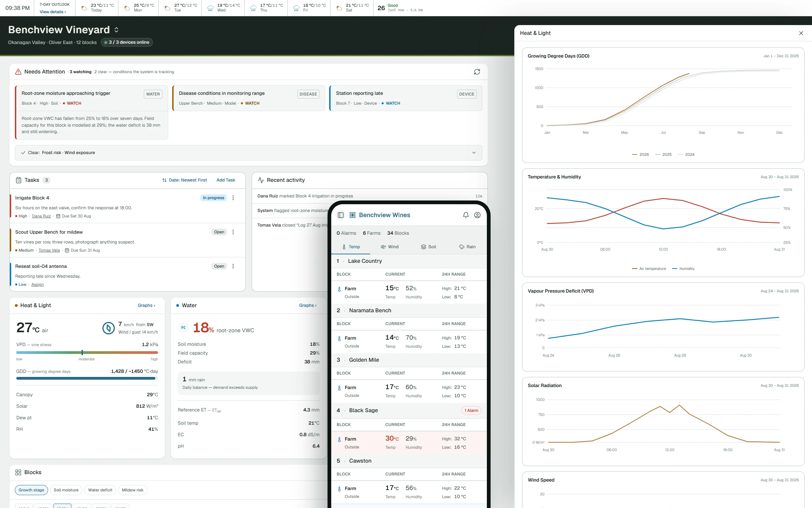Image resolution: width=812 pixels, height=508 pixels.
Task: Switch to the Temp tab
Action: [351, 247]
